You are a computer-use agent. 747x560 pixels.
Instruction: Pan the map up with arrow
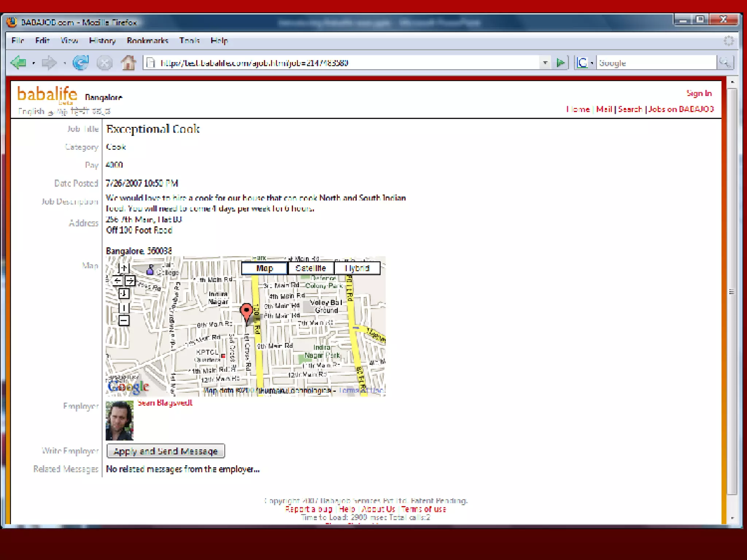124,268
